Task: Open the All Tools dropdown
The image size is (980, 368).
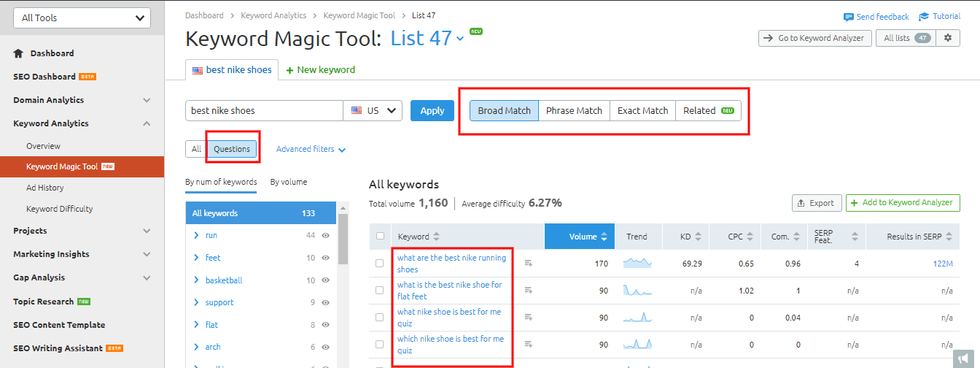Action: [x=82, y=18]
